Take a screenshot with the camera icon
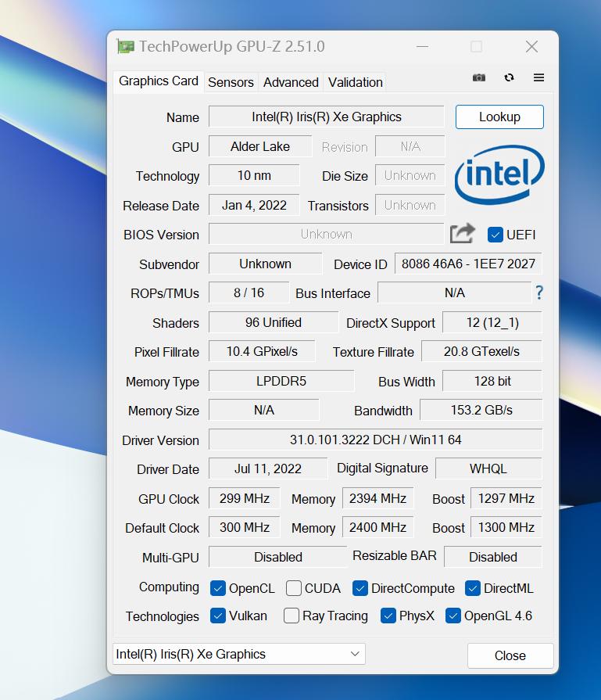The width and height of the screenshot is (601, 700). (x=479, y=77)
